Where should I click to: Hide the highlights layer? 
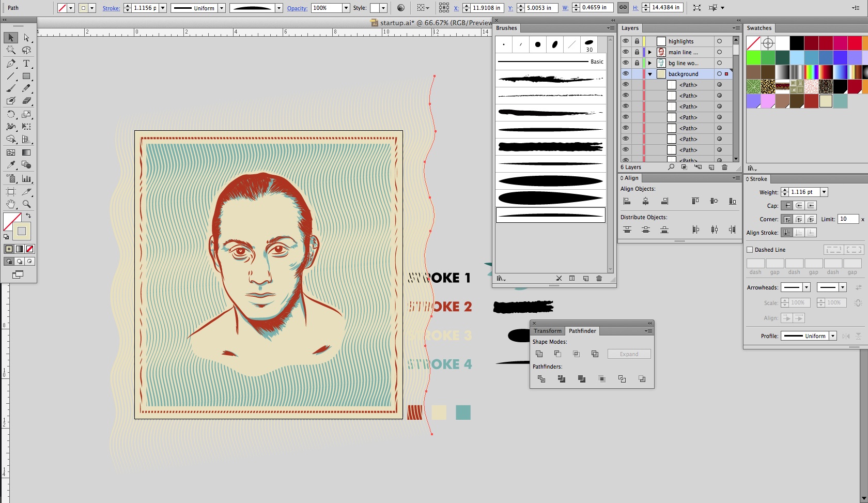point(626,41)
